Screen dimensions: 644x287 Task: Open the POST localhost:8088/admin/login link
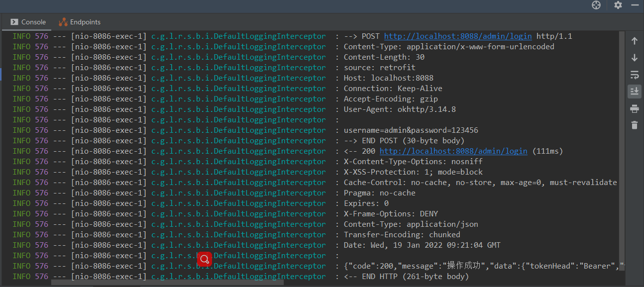458,36
